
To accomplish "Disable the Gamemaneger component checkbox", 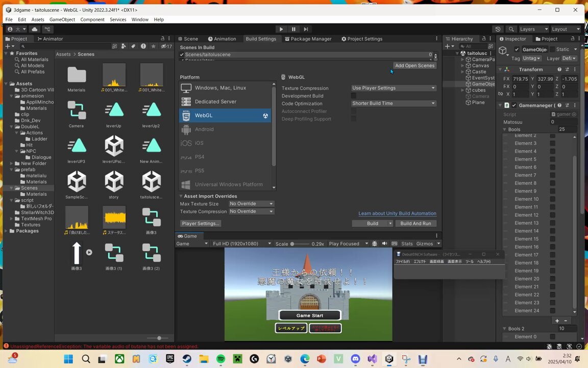I will (x=514, y=105).
